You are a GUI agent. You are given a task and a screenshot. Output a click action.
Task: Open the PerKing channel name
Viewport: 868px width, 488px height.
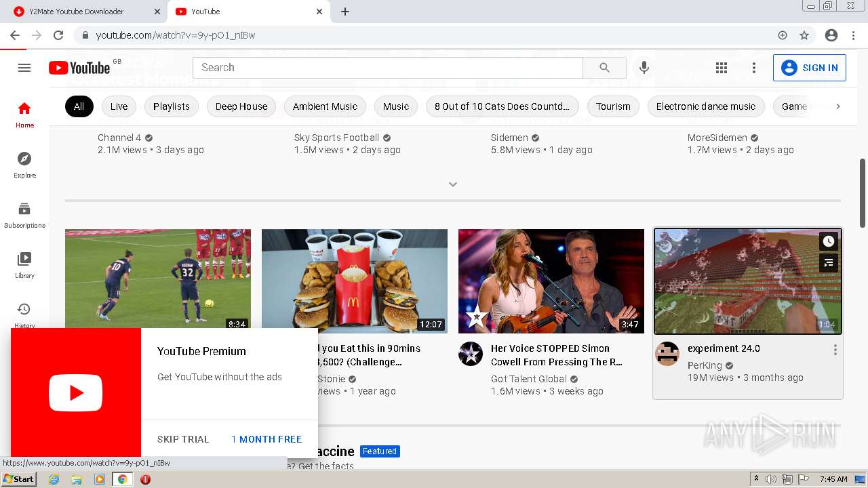705,365
